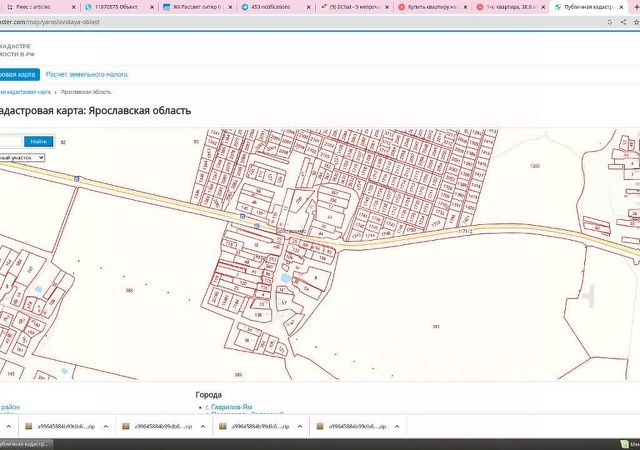Click the blue road marker icon on map
Image resolution: width=640 pixels, height=450 pixels.
[242, 216]
